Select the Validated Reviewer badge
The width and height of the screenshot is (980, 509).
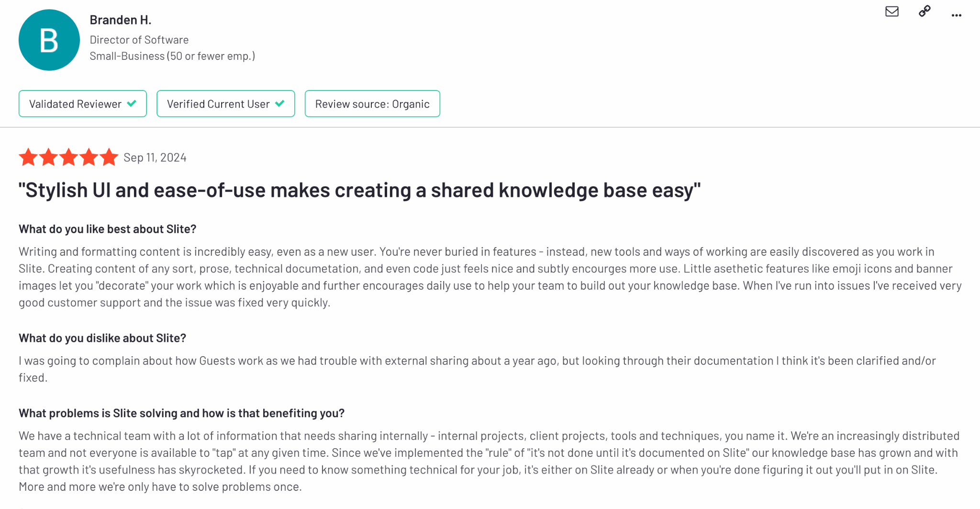click(83, 103)
